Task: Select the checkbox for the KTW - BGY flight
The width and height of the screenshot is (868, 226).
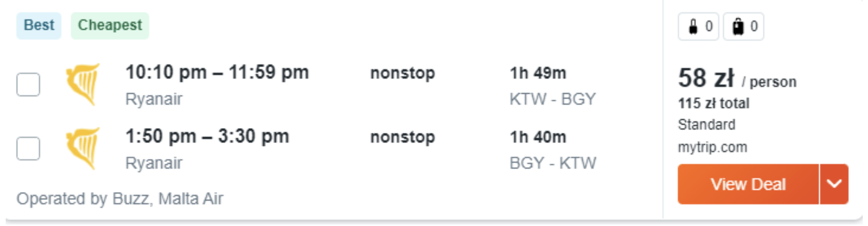Action: tap(28, 85)
